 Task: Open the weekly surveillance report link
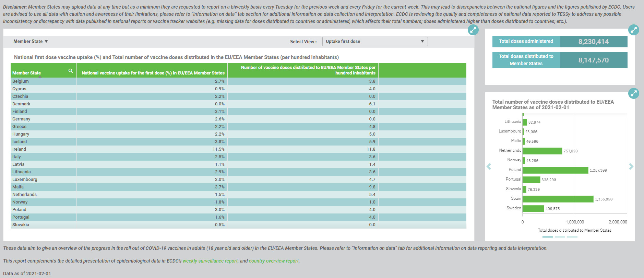point(210,261)
